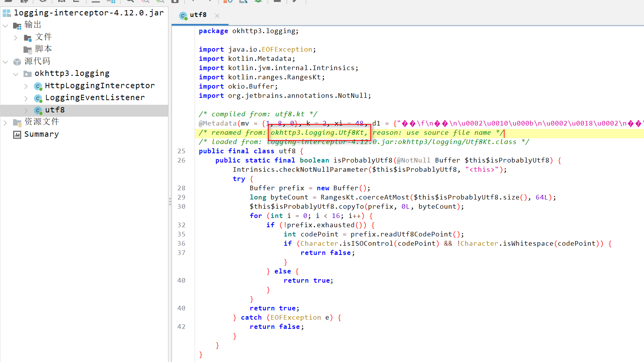Click 'import kotlin.jvm.internal.Intrinsics;' line
The height and width of the screenshot is (362, 644).
[278, 68]
